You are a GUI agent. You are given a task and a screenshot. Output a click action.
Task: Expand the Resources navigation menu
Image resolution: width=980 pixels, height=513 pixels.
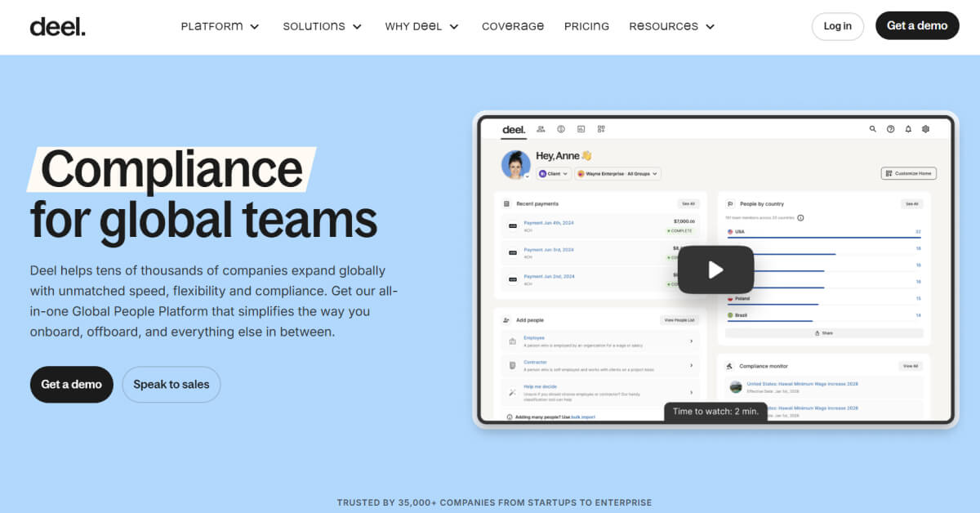pyautogui.click(x=672, y=26)
